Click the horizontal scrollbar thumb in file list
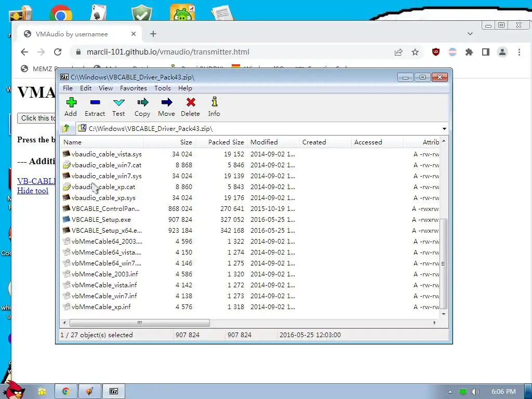532x399 pixels. (139, 323)
